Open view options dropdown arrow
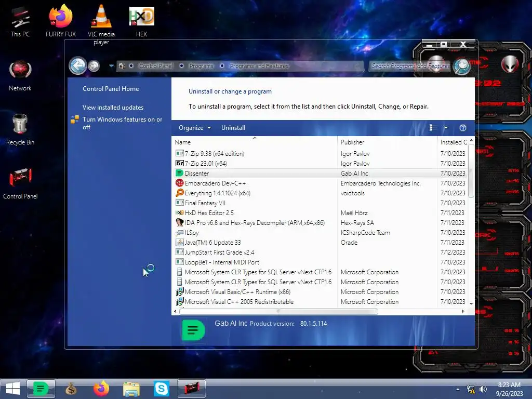532x399 pixels. click(x=446, y=128)
